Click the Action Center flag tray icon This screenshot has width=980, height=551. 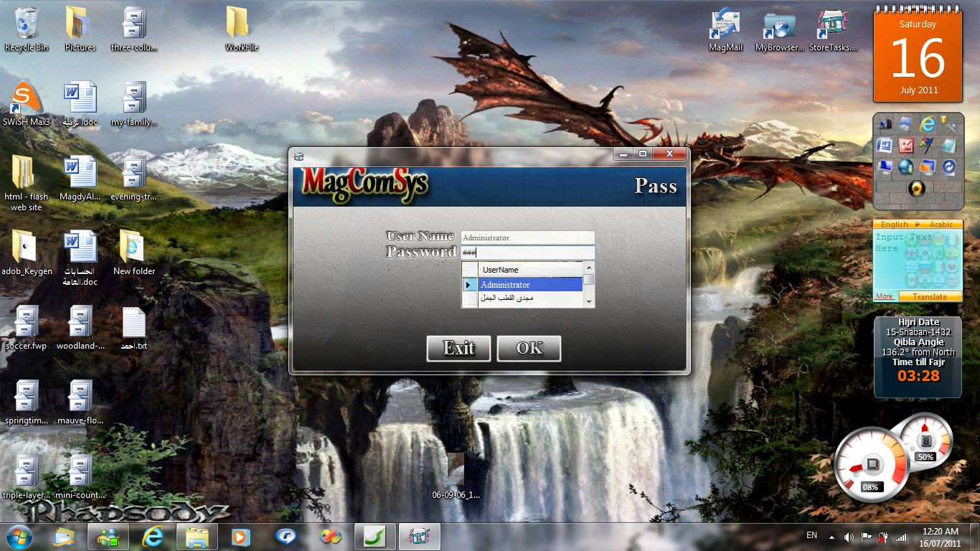pyautogui.click(x=866, y=537)
